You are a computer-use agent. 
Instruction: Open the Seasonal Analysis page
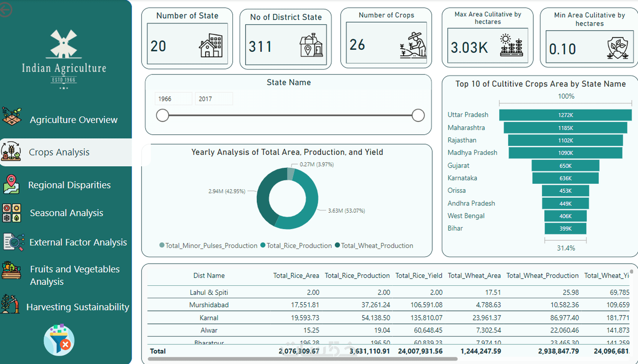click(66, 213)
